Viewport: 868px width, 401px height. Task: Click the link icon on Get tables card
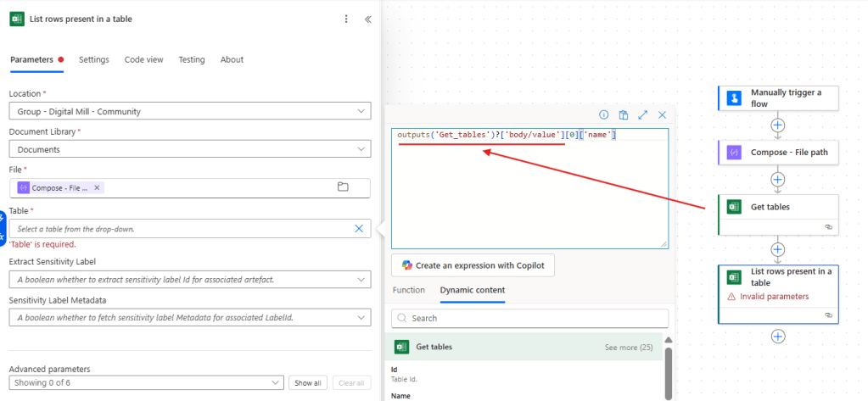coord(828,226)
